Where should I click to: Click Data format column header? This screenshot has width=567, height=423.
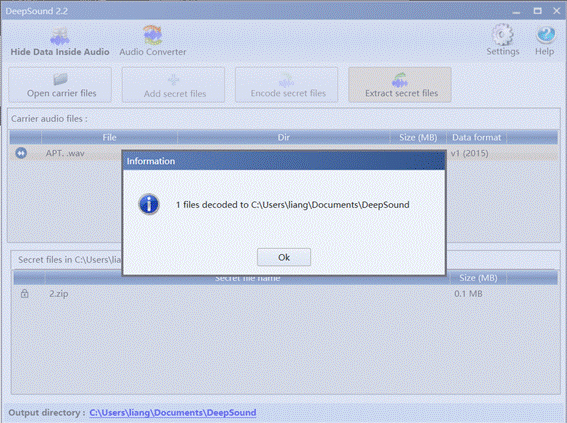point(477,137)
